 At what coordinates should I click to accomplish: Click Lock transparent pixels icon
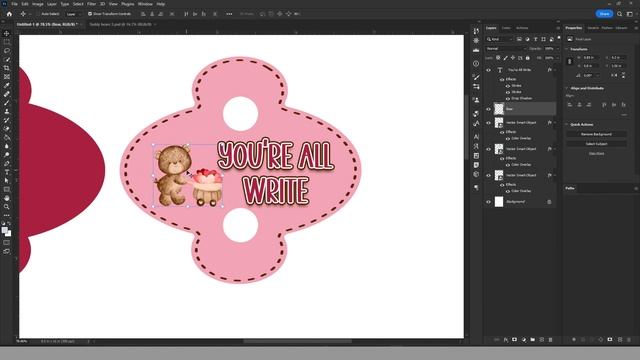pyautogui.click(x=498, y=58)
